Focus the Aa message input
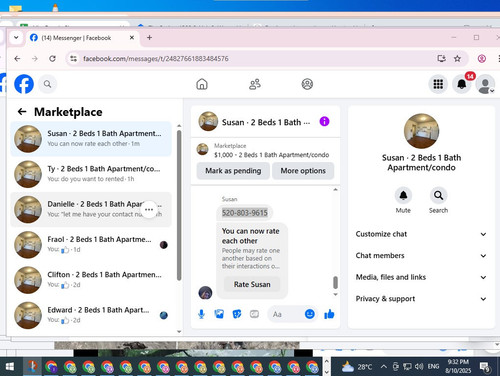This screenshot has width=500, height=376. pos(287,314)
